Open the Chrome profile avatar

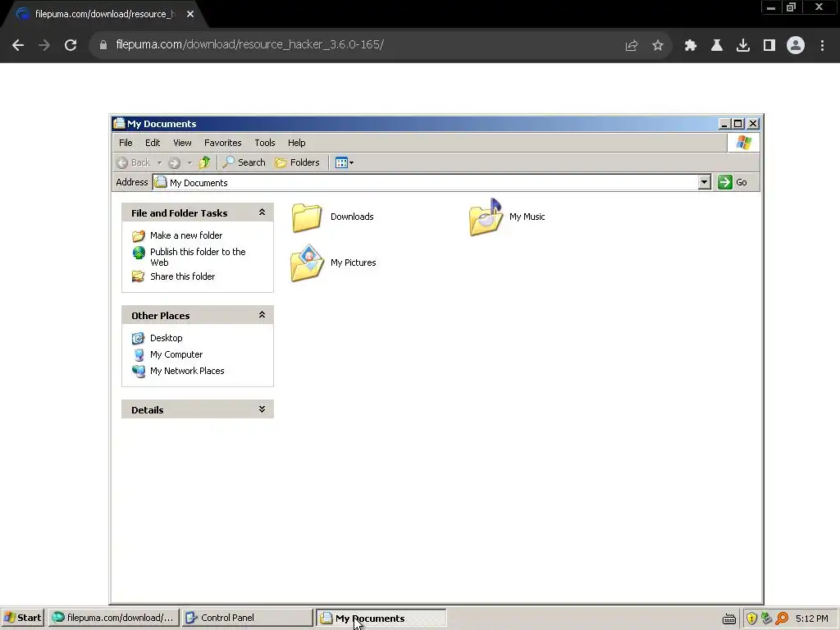(796, 46)
